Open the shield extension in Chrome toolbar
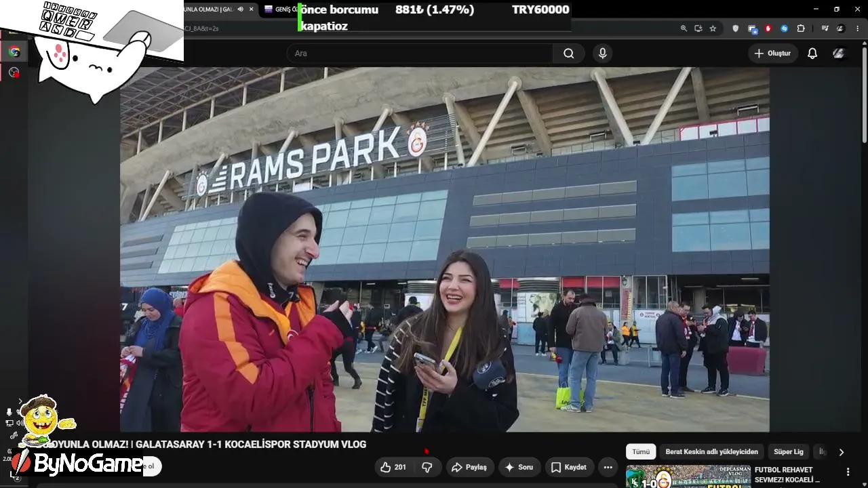The height and width of the screenshot is (488, 868). point(736,28)
